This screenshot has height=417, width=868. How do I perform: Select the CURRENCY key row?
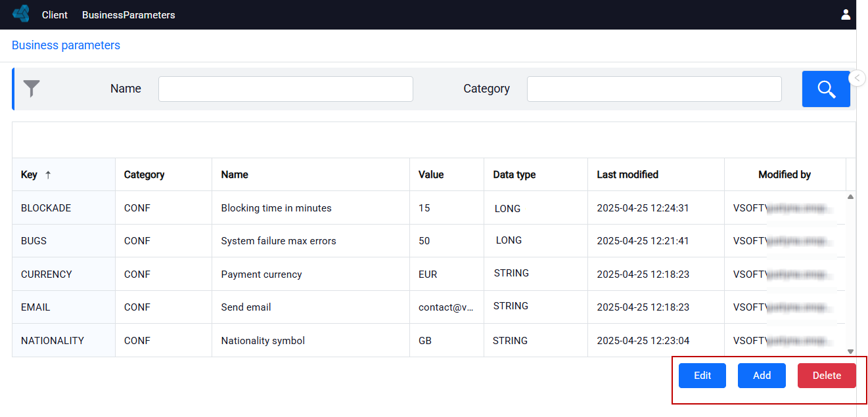(64, 274)
